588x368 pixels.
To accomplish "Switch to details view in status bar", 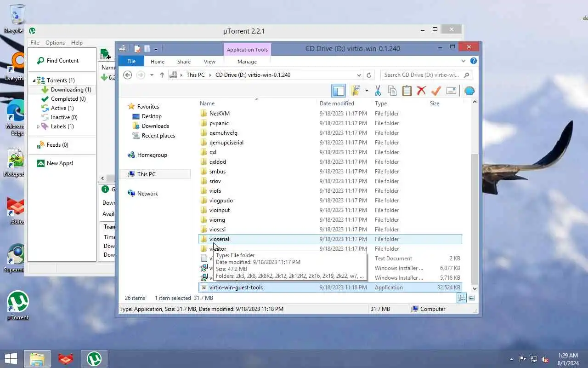I will coord(462,298).
